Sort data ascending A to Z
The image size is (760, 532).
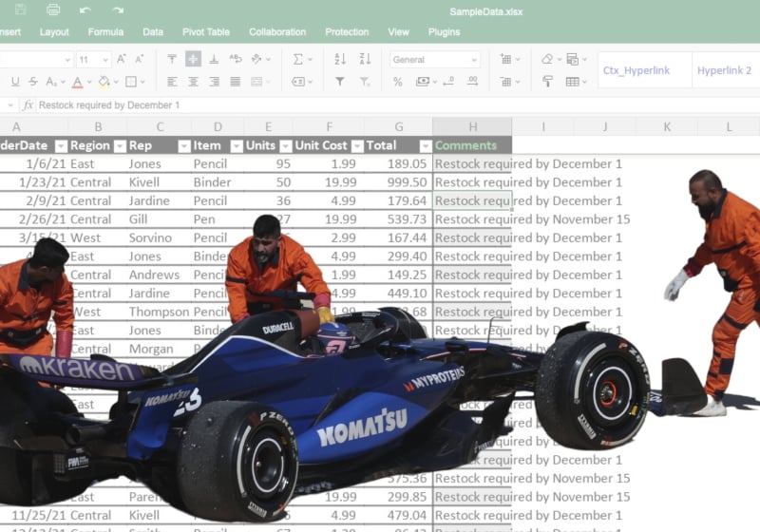[x=340, y=59]
